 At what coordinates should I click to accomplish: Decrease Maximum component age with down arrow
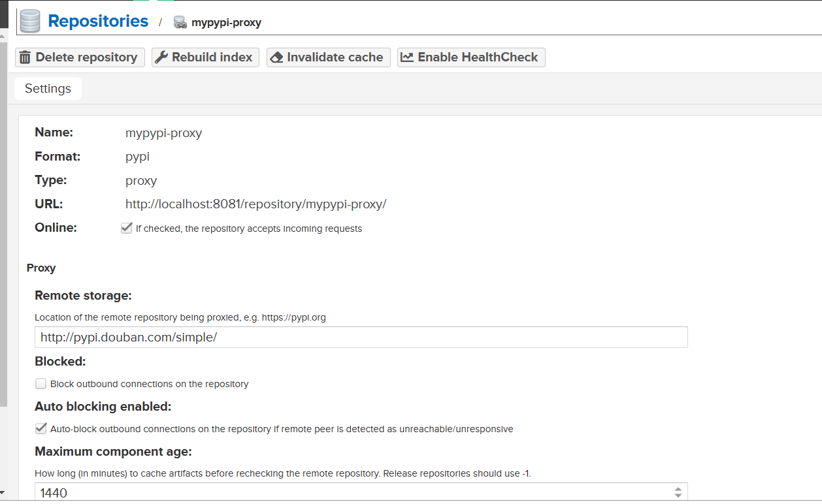(678, 496)
